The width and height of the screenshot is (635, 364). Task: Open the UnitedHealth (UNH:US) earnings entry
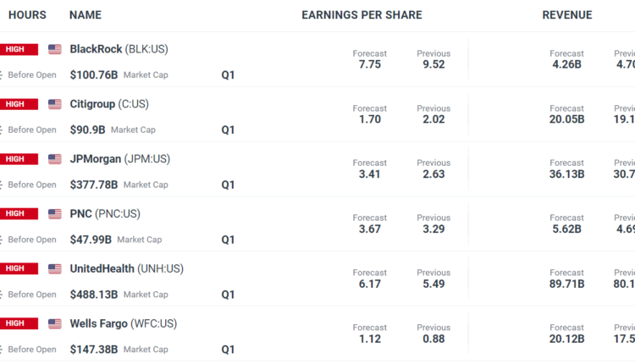click(126, 269)
